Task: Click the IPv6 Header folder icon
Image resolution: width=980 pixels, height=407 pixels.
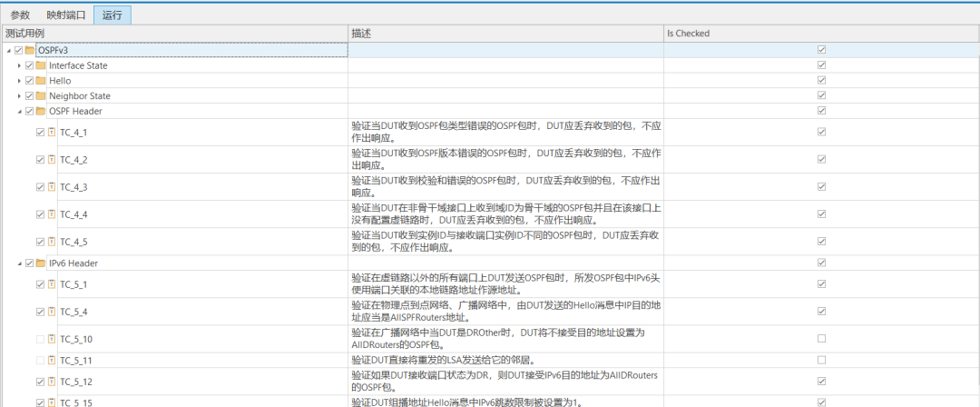Action: tap(41, 263)
